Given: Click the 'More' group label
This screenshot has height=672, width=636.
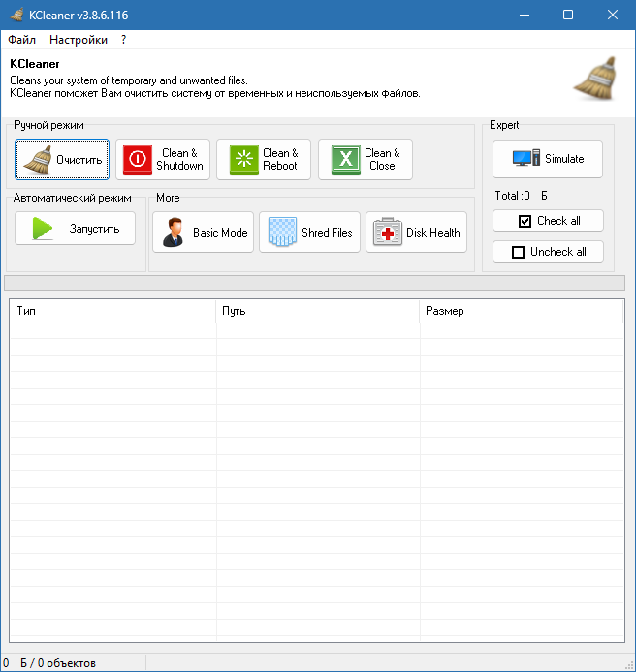Looking at the screenshot, I should point(168,198).
